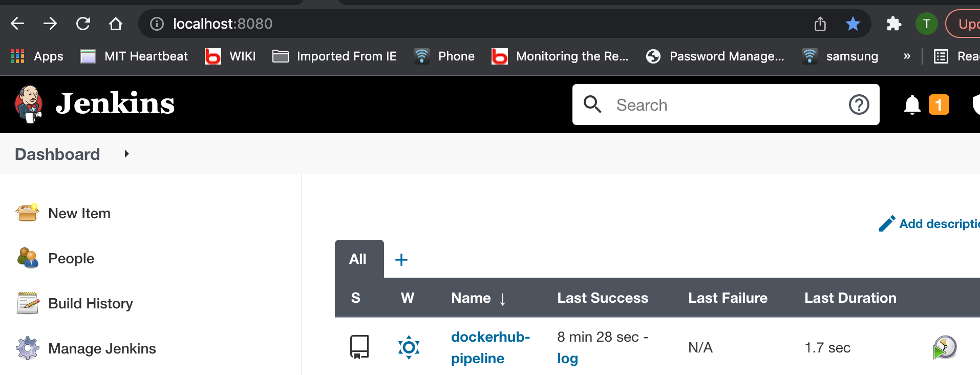980x375 pixels.
Task: Add a new view with the plus tab
Action: pos(401,260)
